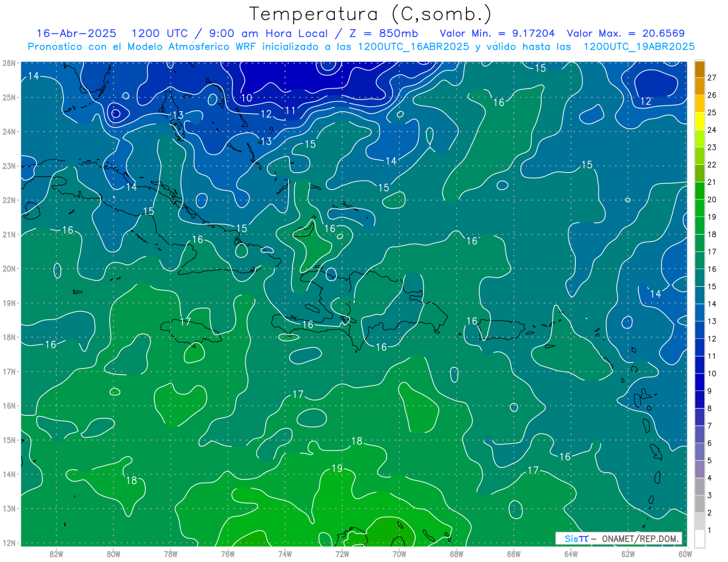Click the "17N" latitude axis label
The height and width of the screenshot is (562, 728).
pos(8,371)
